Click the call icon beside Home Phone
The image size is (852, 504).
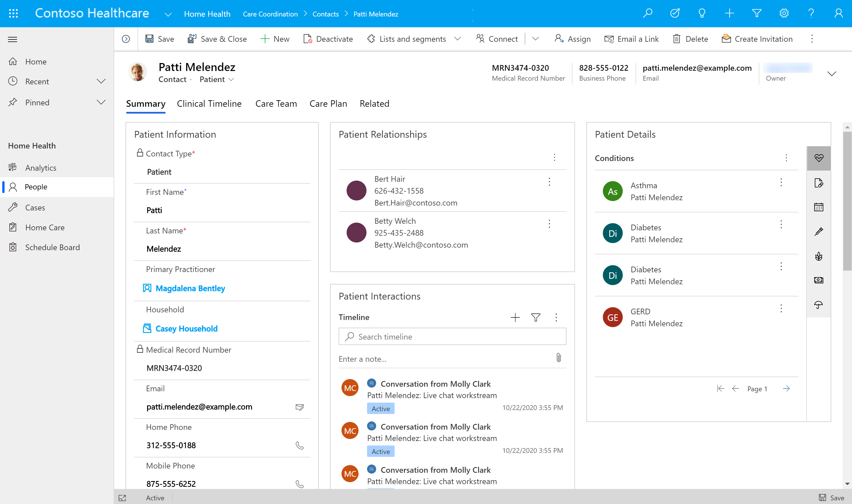(x=300, y=445)
